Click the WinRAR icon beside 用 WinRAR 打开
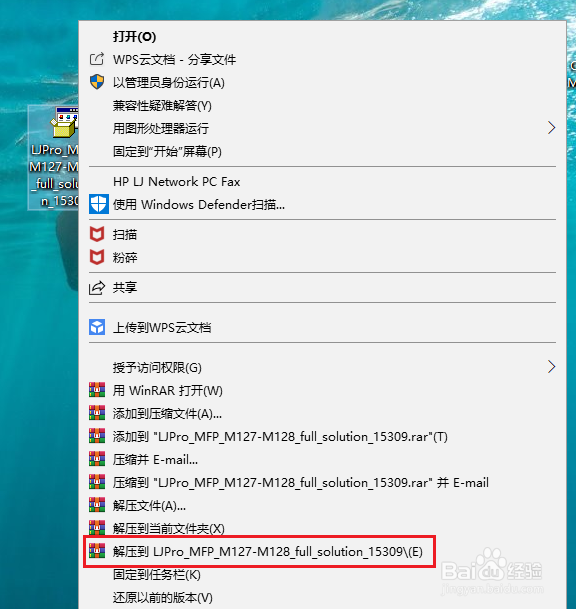576x609 pixels. pos(97,390)
